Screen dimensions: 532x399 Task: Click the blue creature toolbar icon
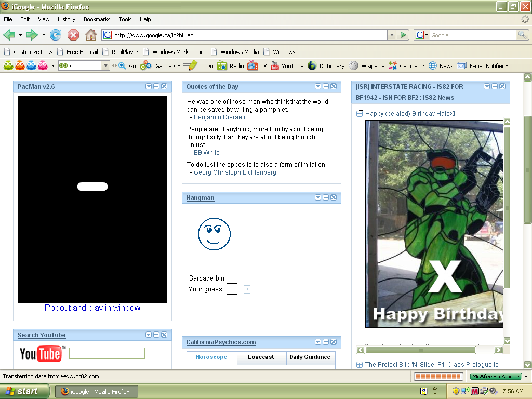pyautogui.click(x=31, y=65)
